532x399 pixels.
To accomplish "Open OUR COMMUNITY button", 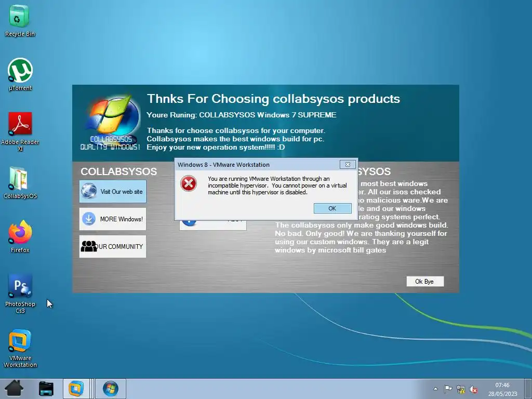I will tap(113, 246).
